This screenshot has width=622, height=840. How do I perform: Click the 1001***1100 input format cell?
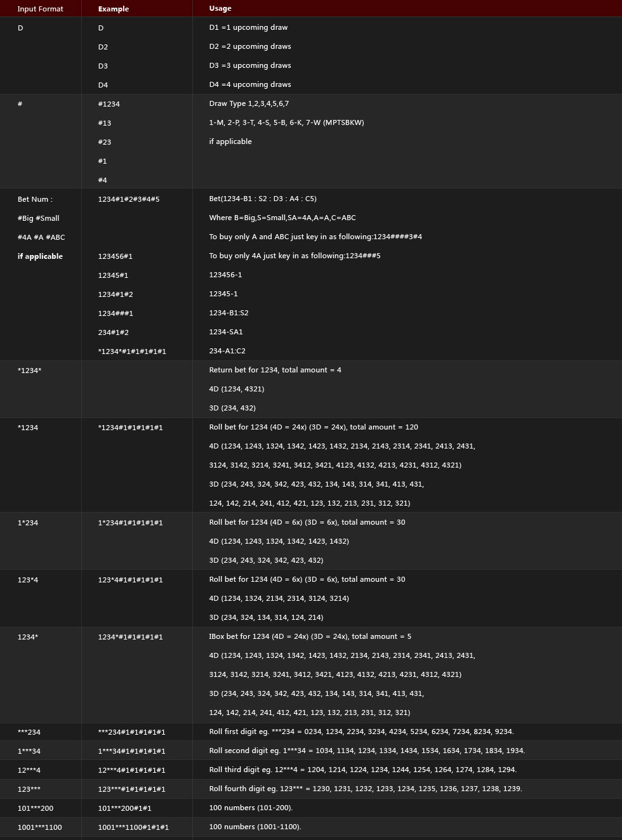coord(40,827)
